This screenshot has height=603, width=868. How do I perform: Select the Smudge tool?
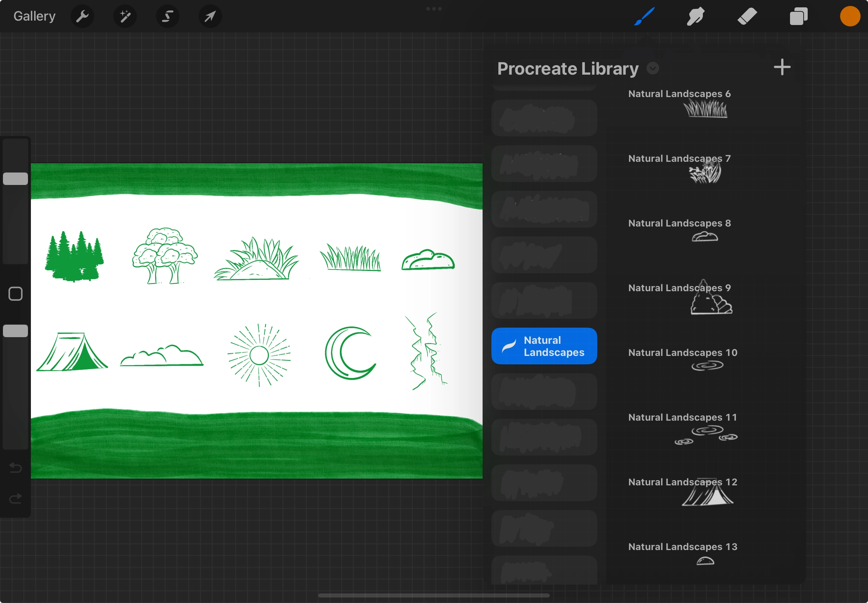[x=695, y=16]
